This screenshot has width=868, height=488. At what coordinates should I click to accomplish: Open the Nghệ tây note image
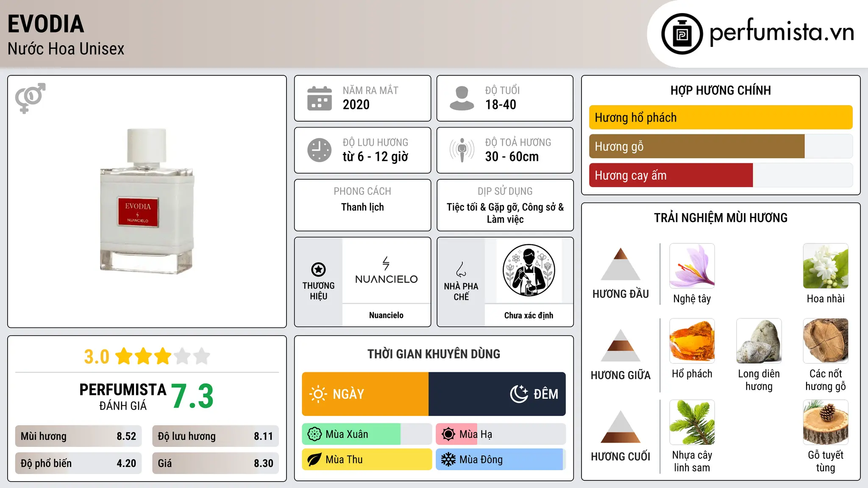click(692, 266)
